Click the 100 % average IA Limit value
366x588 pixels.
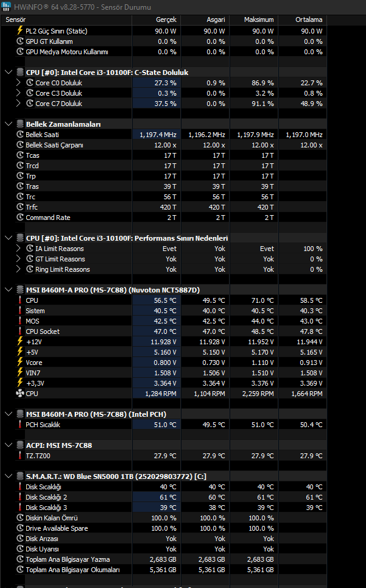click(x=313, y=249)
